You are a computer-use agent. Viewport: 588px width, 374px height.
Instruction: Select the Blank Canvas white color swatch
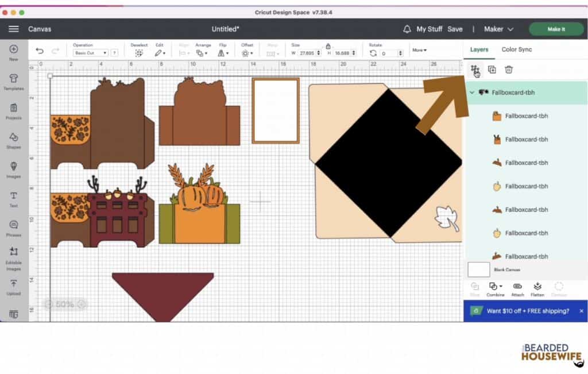click(x=478, y=269)
